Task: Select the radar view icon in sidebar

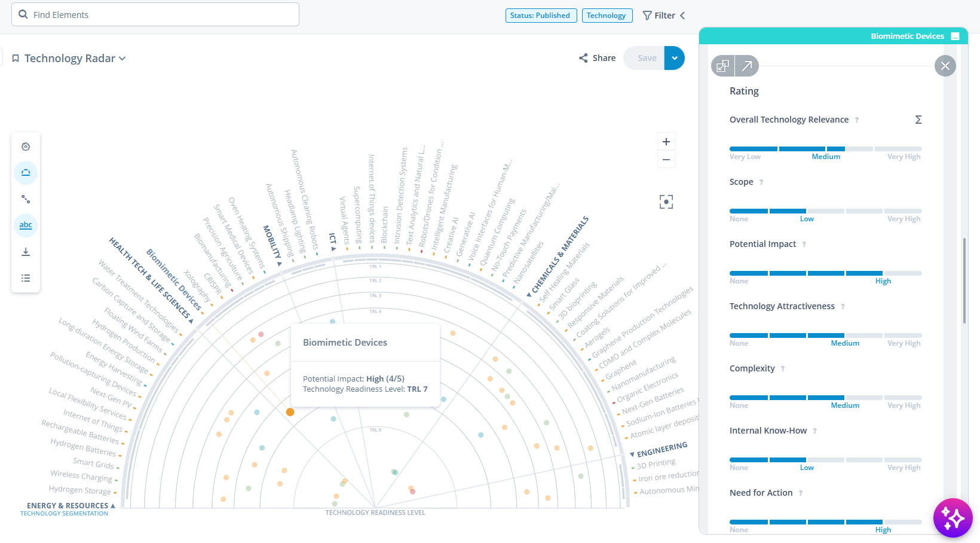Action: (x=26, y=172)
